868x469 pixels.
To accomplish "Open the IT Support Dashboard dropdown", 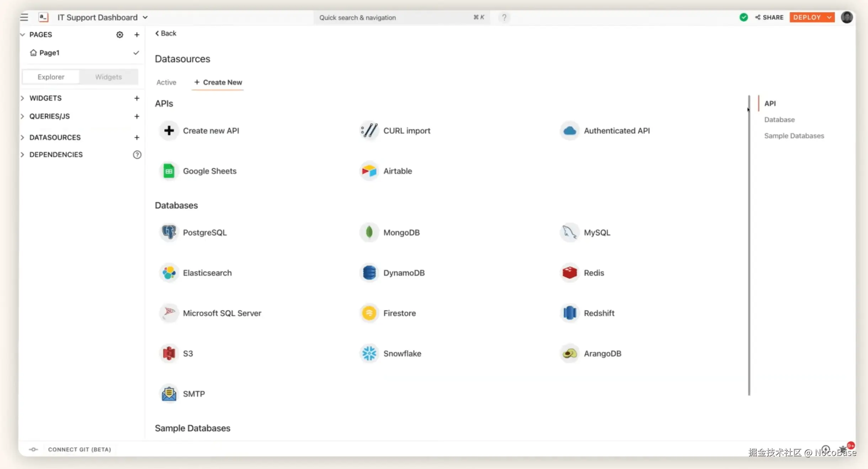I will pos(145,17).
